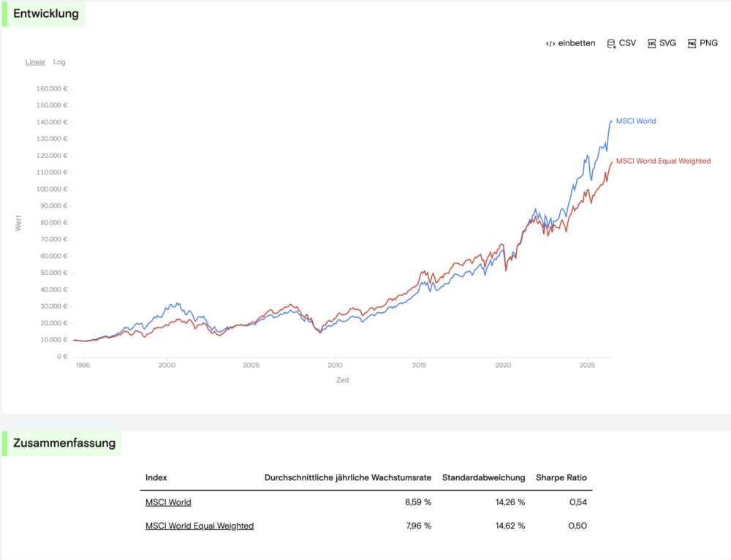This screenshot has width=731, height=560.
Task: Click the 80.000 € y-axis label
Action: 53,222
